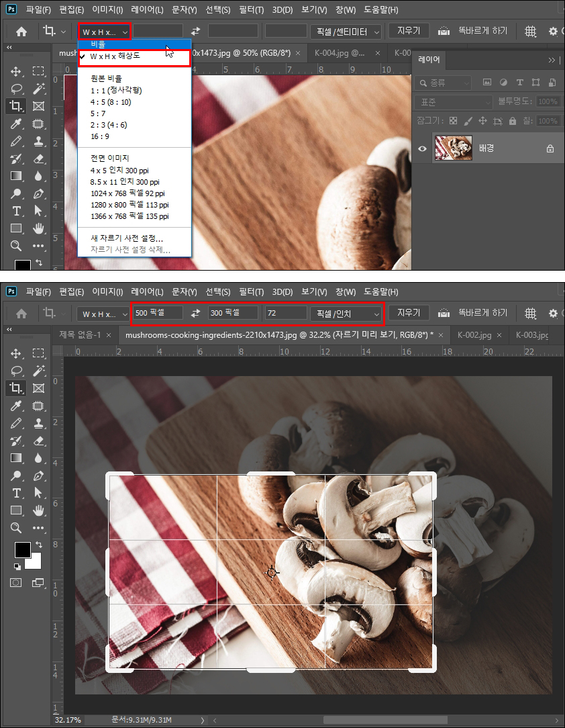Screen dimensions: 565x728
Task: Open W x H preset dropdown in upper window
Action: coord(105,32)
